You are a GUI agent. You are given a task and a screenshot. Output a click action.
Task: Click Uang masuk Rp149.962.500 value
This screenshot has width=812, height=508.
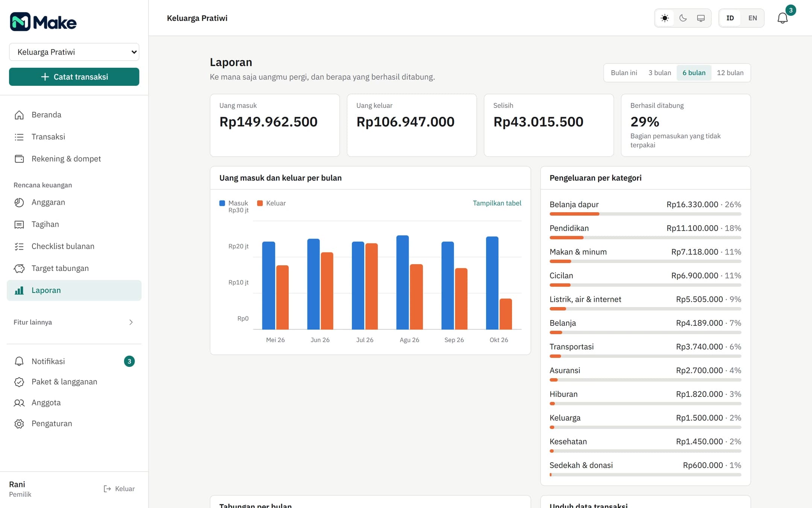click(x=268, y=122)
